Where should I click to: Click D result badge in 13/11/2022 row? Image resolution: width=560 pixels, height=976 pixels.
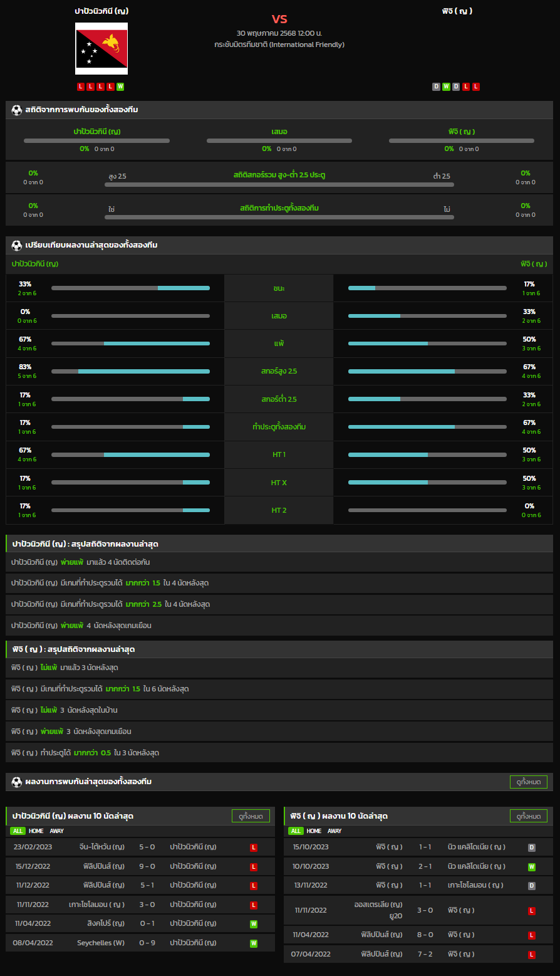(532, 886)
